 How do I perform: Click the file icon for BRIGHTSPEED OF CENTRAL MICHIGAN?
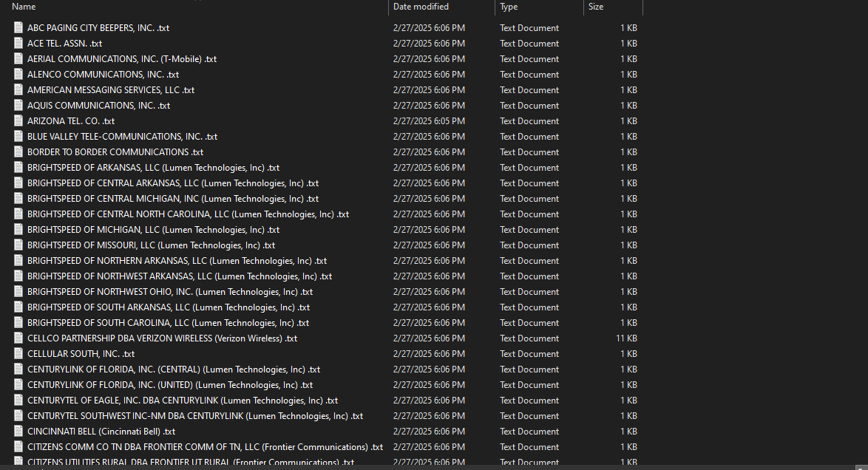(x=18, y=197)
